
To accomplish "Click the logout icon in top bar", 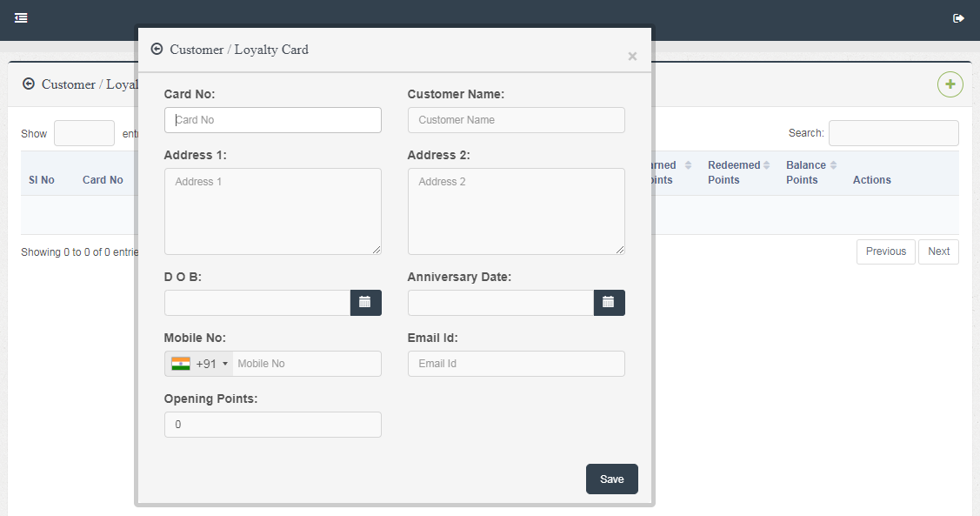I will point(958,18).
